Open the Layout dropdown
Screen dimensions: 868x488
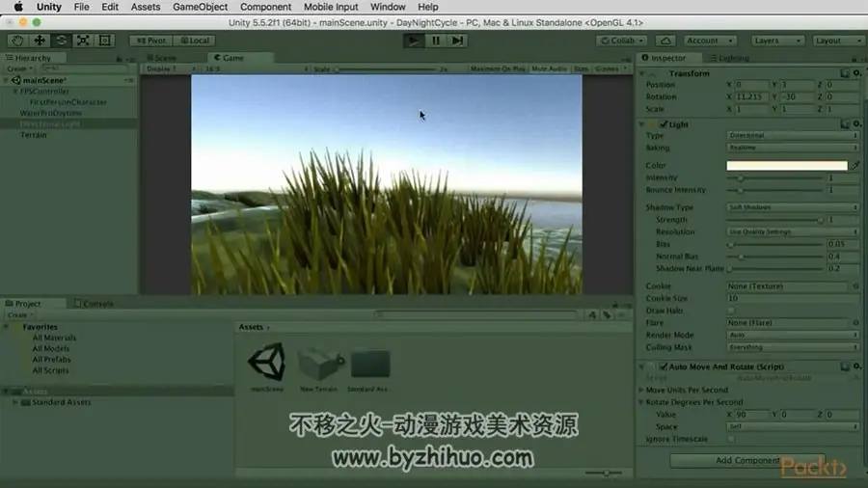pos(838,41)
